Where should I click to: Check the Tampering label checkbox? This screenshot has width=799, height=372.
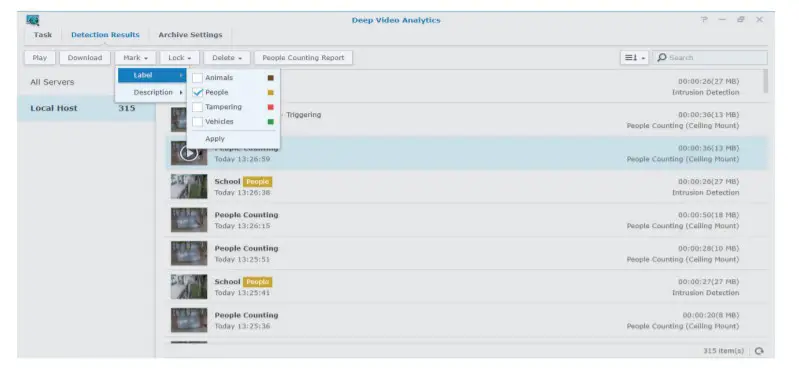197,107
